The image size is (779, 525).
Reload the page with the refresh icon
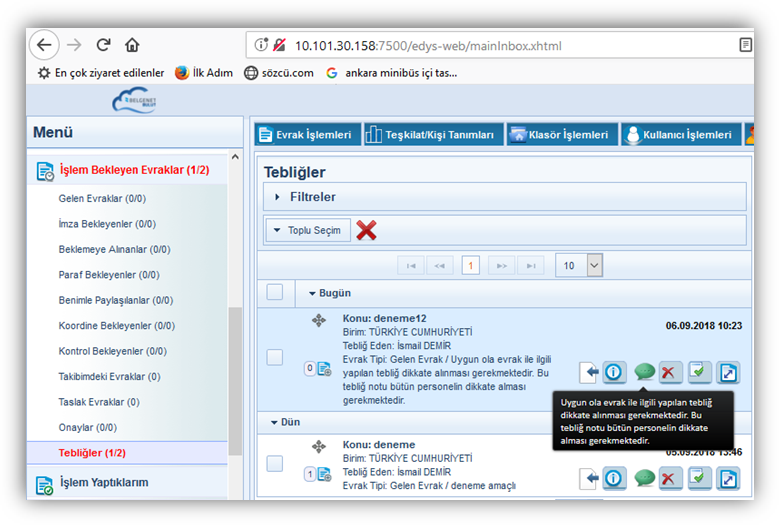[103, 45]
